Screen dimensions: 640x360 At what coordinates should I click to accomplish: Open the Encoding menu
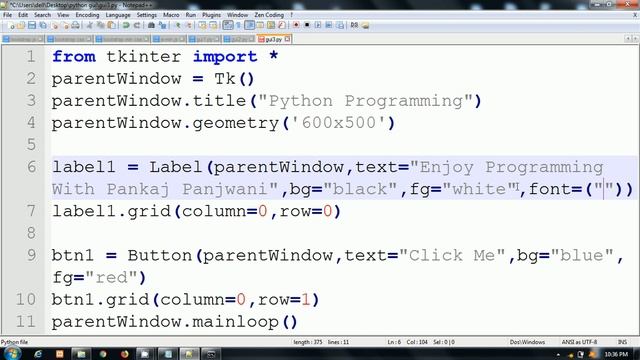point(87,15)
